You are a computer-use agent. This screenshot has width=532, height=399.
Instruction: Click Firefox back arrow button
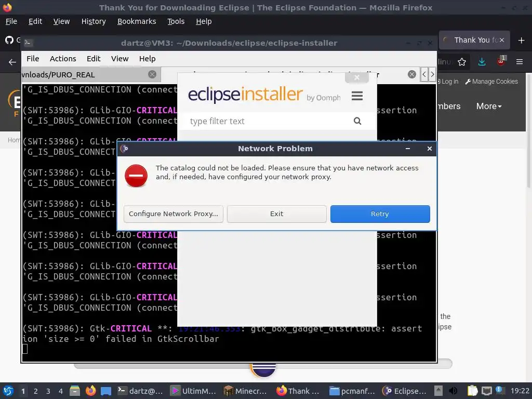coord(12,62)
